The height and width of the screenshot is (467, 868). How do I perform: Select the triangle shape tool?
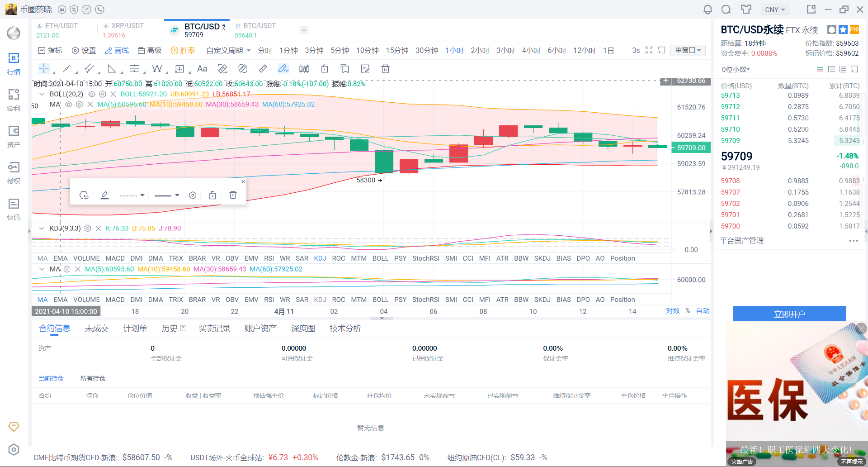pos(112,69)
